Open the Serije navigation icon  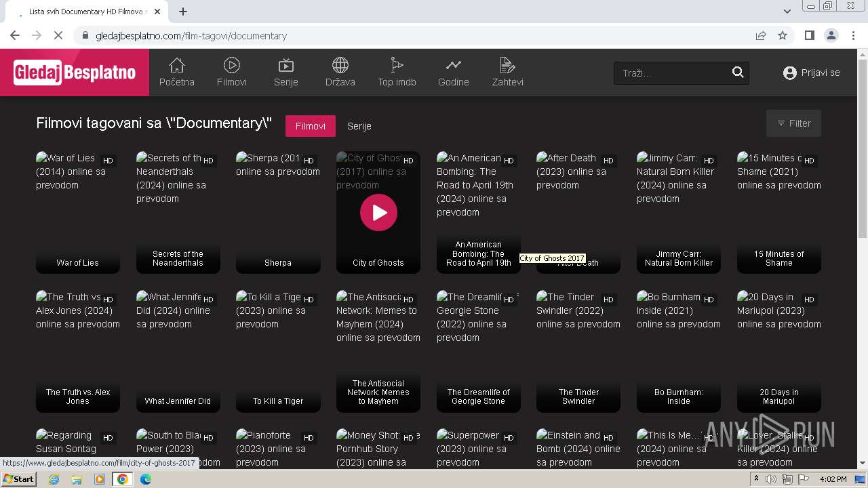tap(286, 66)
